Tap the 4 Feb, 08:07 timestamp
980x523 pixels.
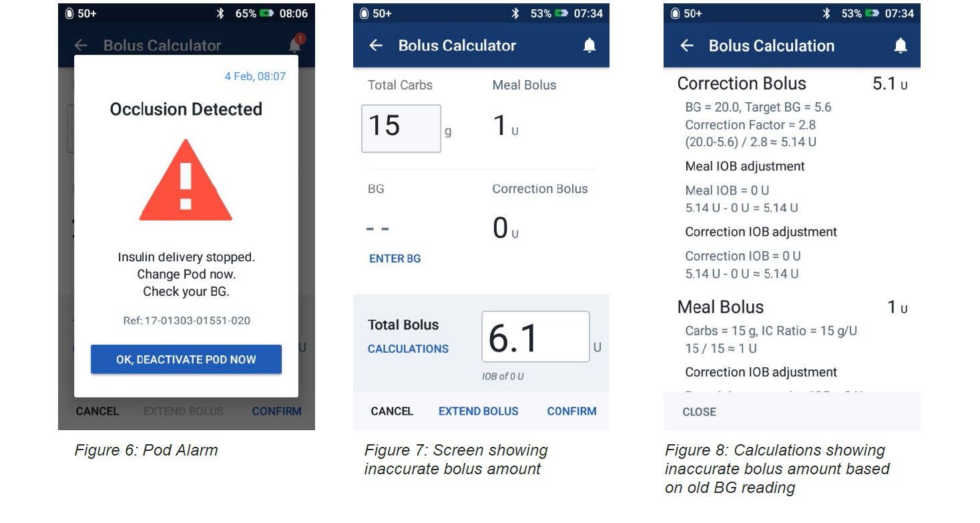255,76
